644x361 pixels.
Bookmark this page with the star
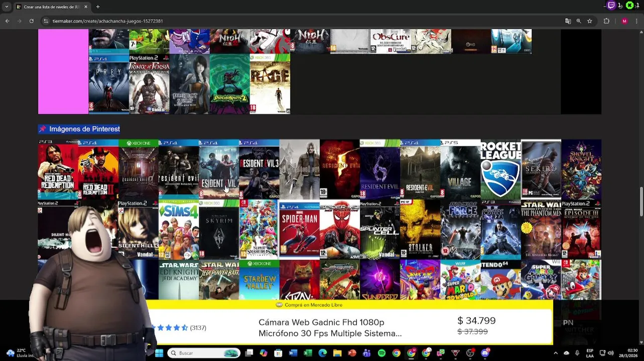tap(590, 21)
